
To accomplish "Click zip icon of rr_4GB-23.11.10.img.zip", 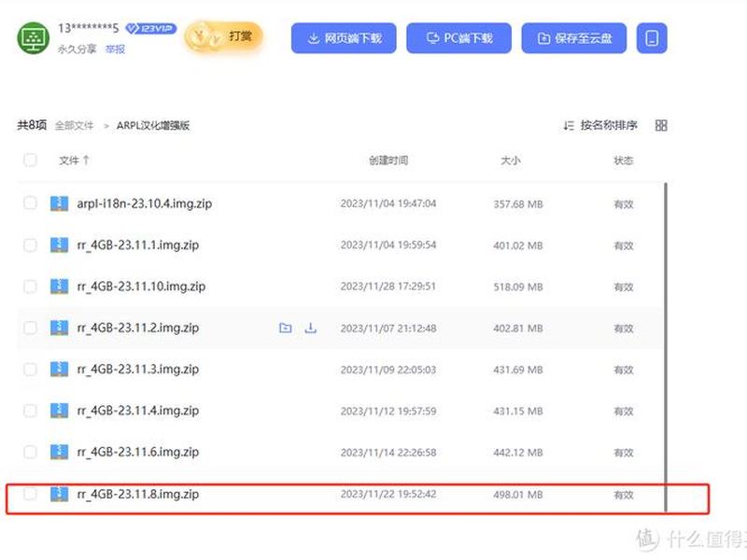I will tap(59, 287).
